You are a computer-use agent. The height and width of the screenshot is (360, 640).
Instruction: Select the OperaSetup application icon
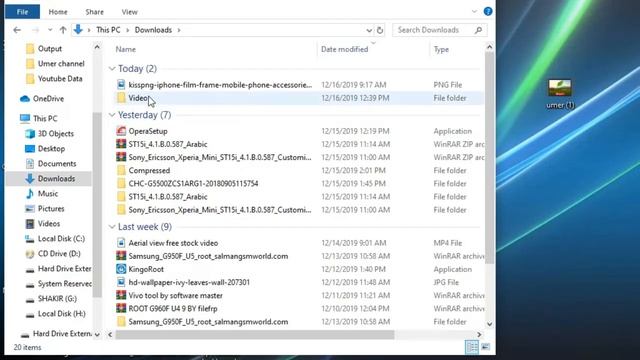click(121, 131)
